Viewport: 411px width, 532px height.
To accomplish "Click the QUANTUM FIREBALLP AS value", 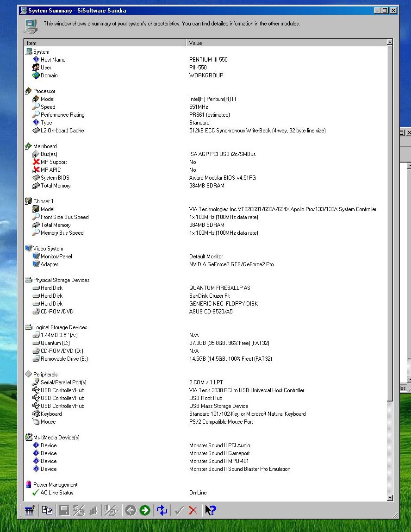I will click(x=220, y=288).
